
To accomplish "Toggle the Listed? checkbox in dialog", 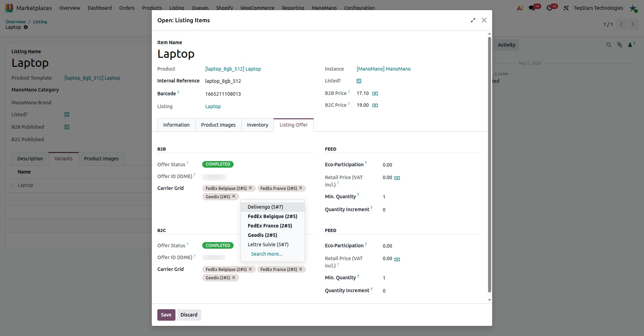I will click(x=359, y=81).
